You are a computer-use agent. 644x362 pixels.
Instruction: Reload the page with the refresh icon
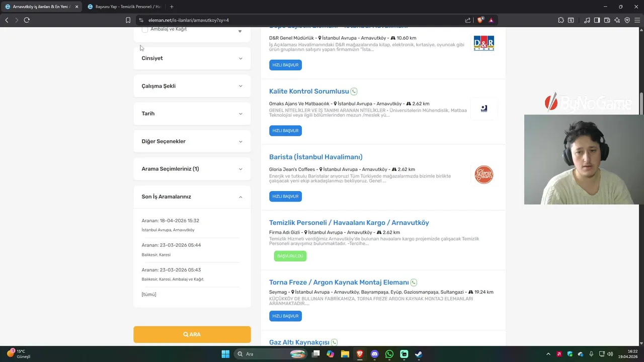click(27, 20)
